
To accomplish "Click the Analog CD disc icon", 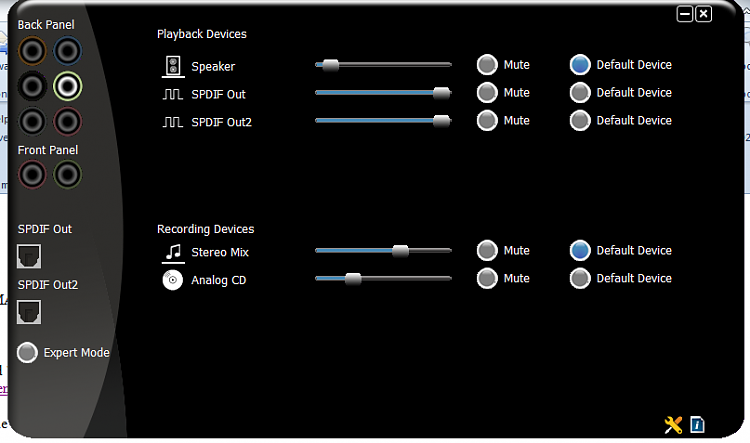I will coord(173,280).
